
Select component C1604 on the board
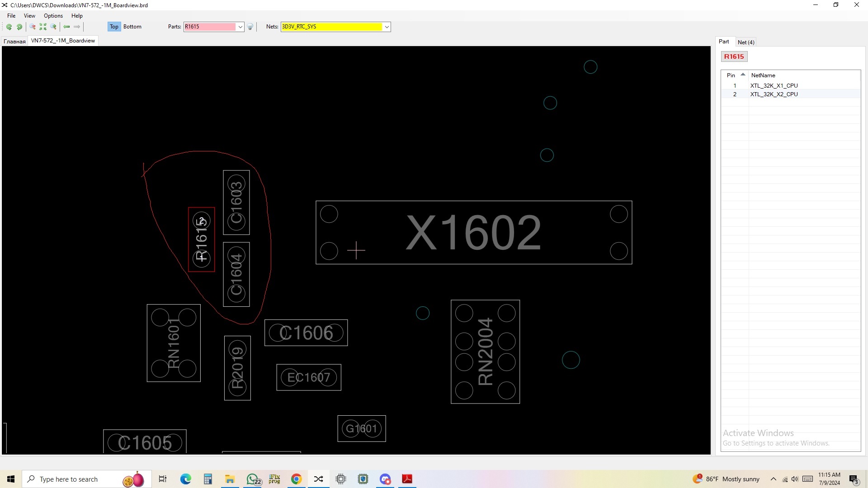click(x=236, y=274)
